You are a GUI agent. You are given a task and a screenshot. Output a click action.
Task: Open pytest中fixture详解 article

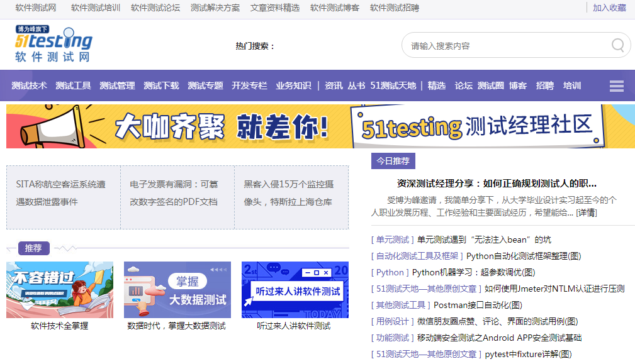[528, 355]
